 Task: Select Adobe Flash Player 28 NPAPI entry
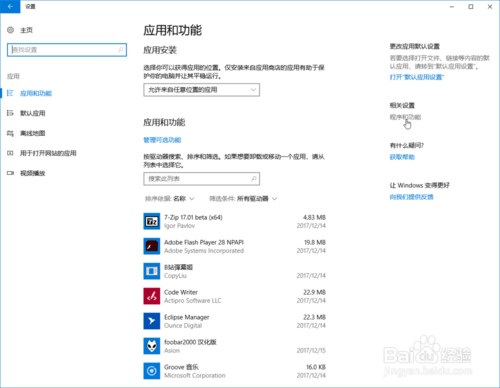click(x=234, y=246)
